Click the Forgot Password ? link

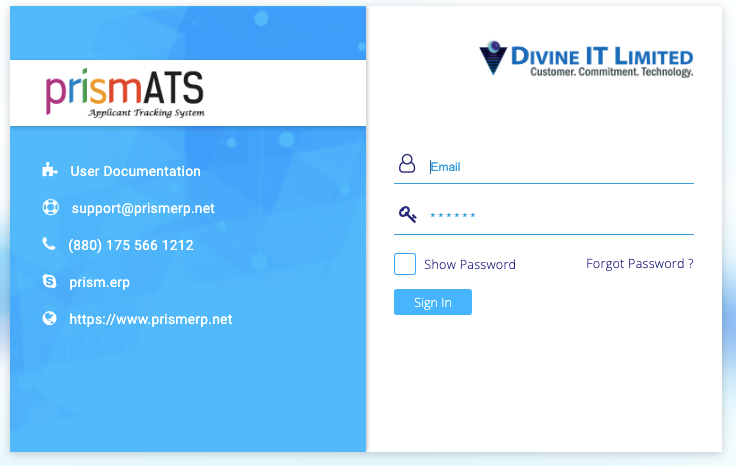640,264
